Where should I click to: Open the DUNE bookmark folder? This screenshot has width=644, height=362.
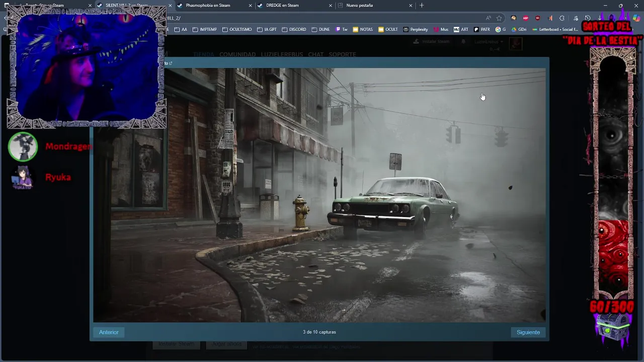(x=320, y=30)
